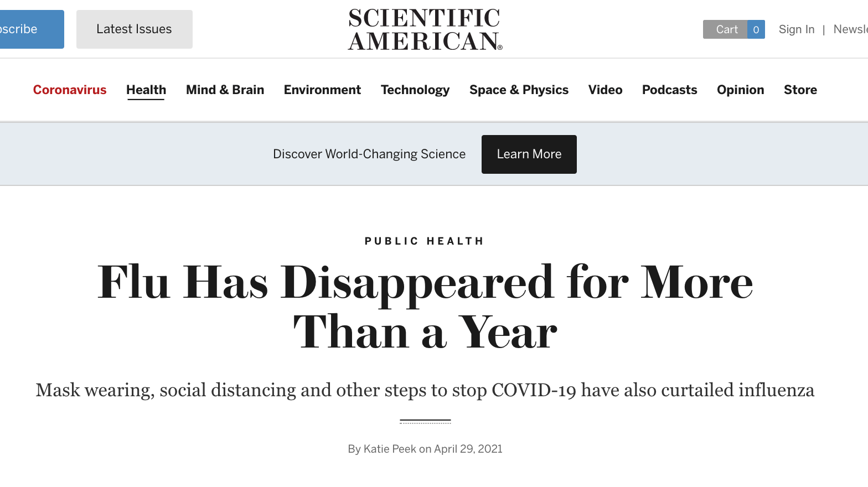
Task: Open the Newsletters link
Action: pos(851,29)
